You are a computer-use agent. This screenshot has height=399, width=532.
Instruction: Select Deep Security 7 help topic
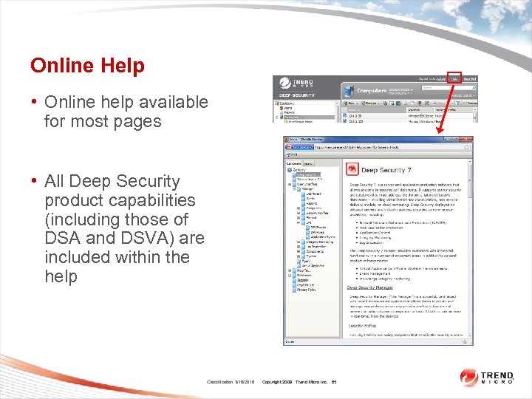[x=308, y=174]
